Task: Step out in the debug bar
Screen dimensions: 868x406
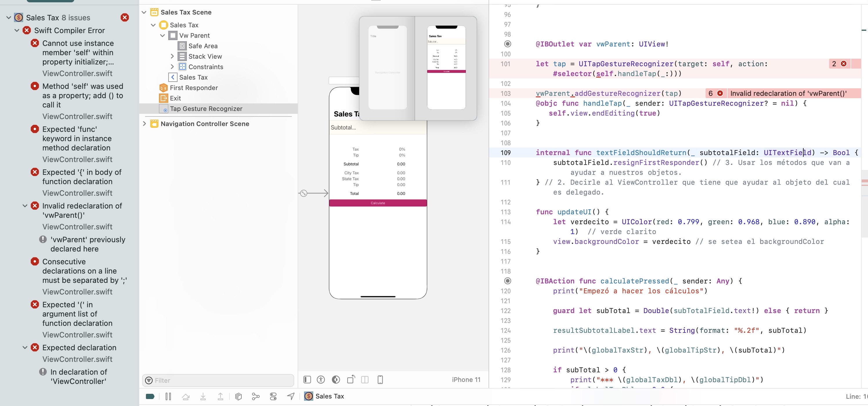Action: [220, 396]
